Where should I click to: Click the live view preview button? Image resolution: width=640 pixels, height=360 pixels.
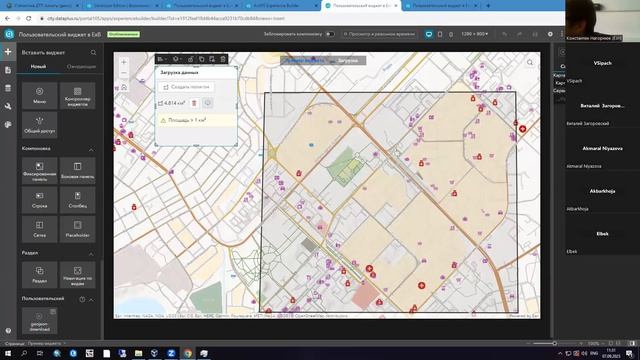tap(379, 34)
